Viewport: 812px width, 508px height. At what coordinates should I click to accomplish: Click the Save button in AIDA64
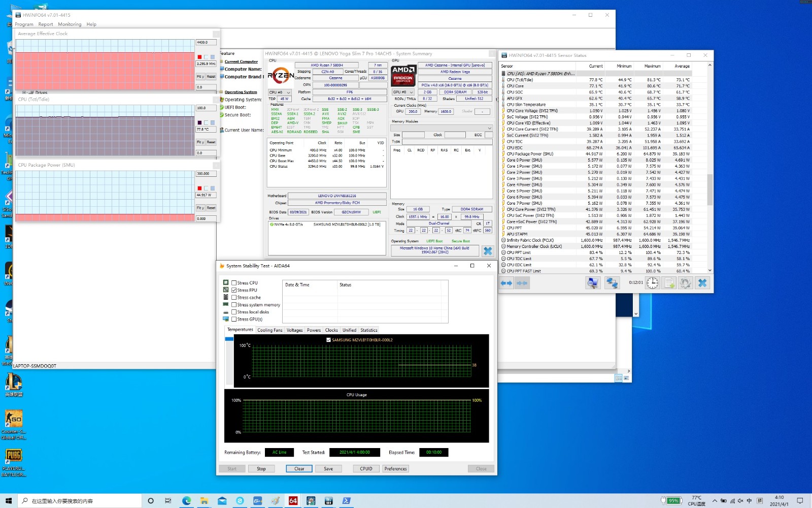[328, 469]
